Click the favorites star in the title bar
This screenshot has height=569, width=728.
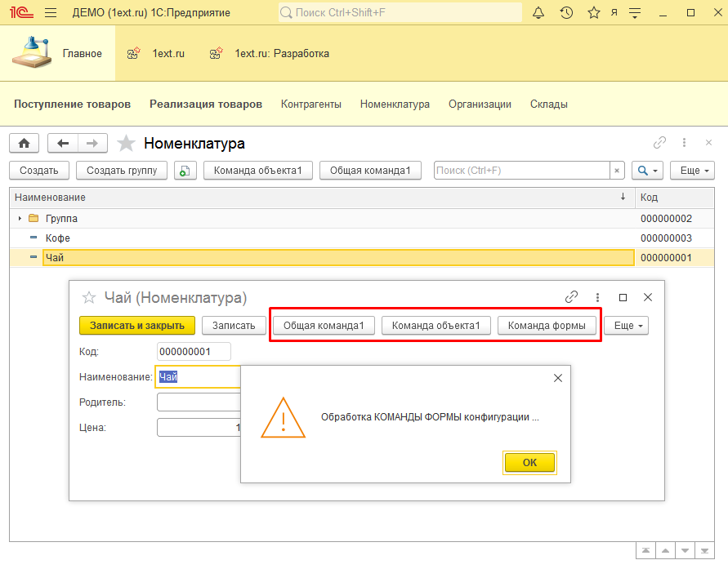click(594, 12)
